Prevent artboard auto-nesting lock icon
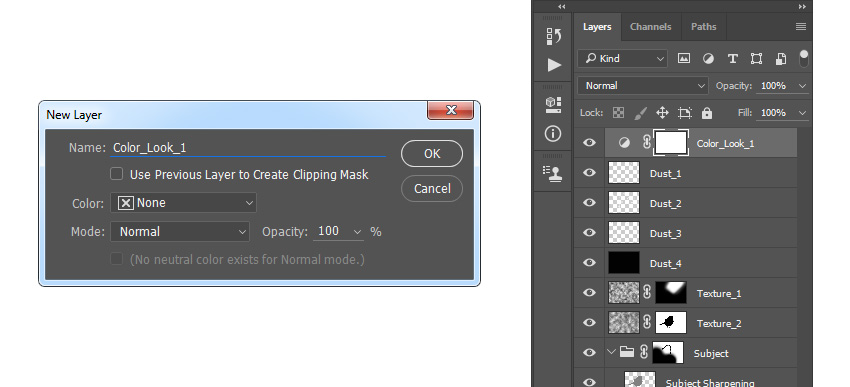 (685, 113)
